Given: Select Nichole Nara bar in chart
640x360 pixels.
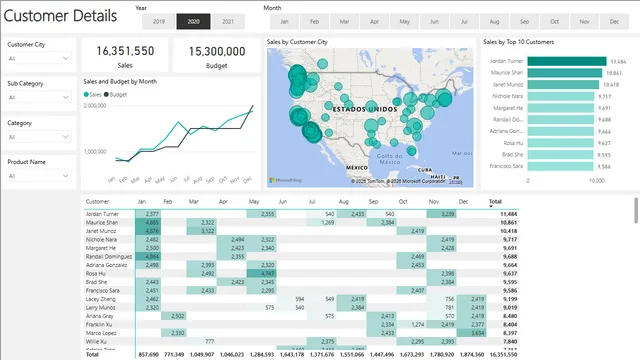Looking at the screenshot, I should coord(561,96).
